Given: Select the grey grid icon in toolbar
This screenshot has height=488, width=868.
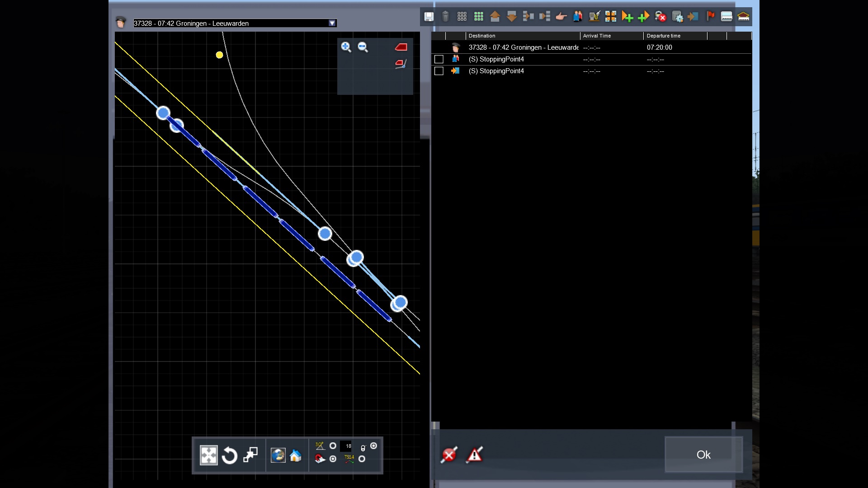Looking at the screenshot, I should [x=462, y=17].
